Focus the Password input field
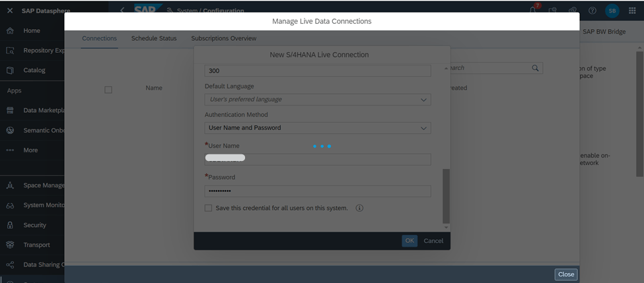Viewport: 644px width, 283px height. click(x=318, y=191)
